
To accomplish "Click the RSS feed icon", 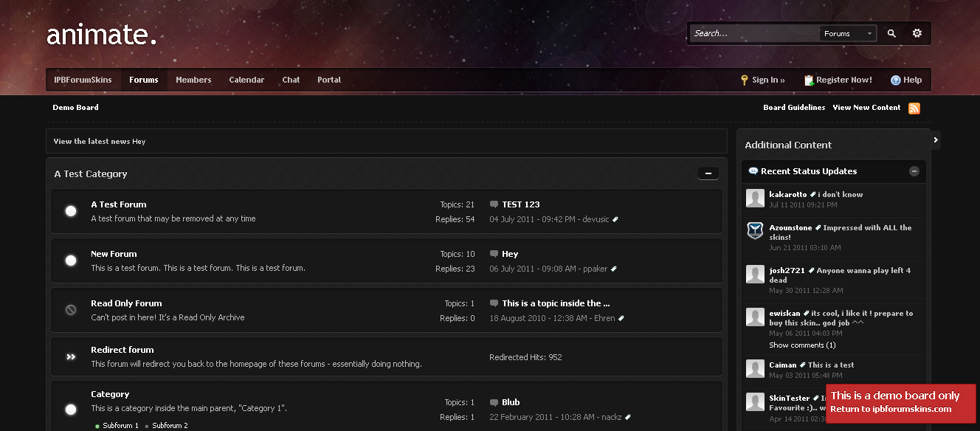I will [x=914, y=108].
